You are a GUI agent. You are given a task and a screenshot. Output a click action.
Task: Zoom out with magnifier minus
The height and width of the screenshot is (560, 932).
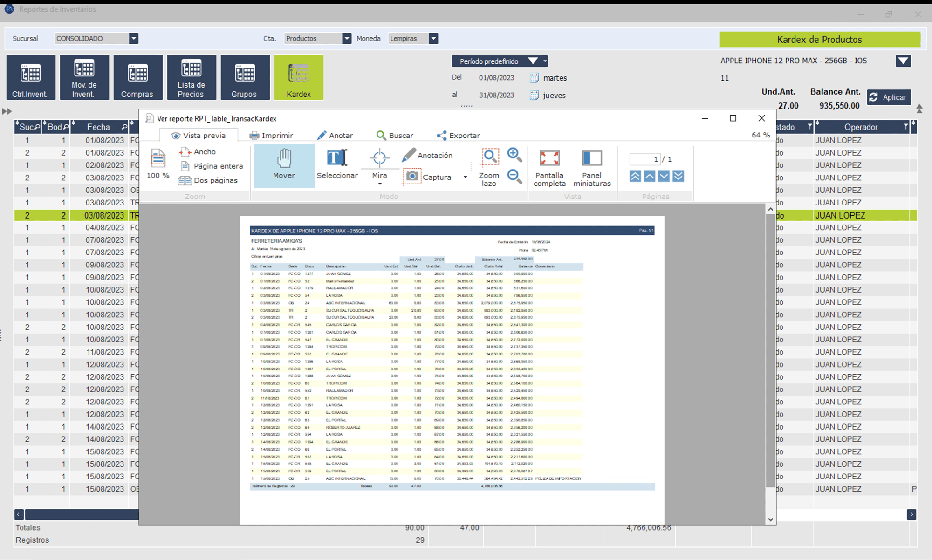click(x=514, y=176)
